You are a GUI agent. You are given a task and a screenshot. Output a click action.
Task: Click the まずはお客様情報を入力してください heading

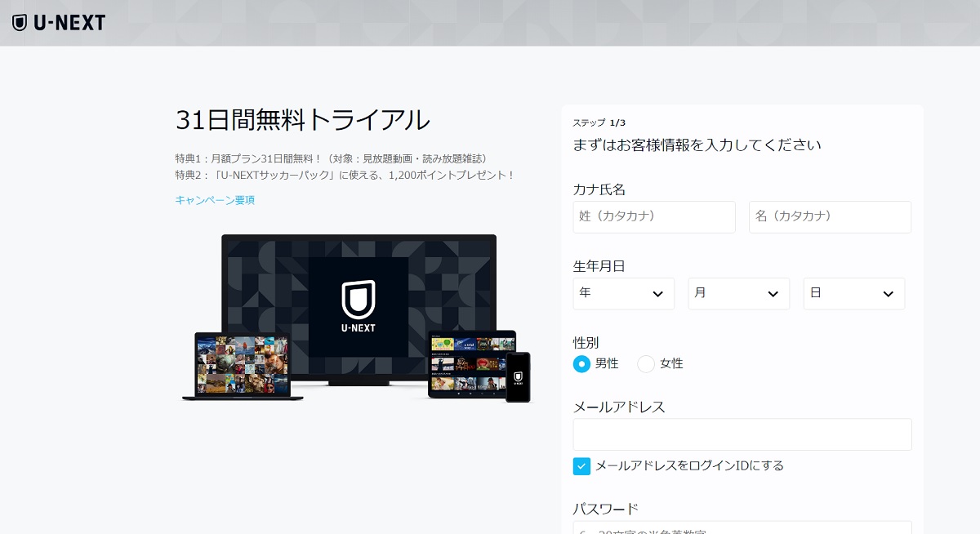[x=697, y=145]
